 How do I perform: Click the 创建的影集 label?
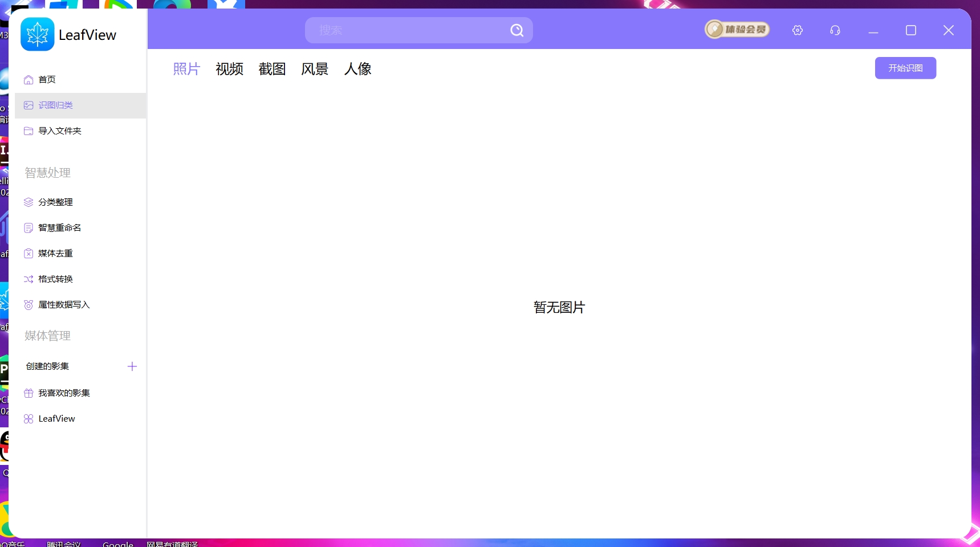47,366
